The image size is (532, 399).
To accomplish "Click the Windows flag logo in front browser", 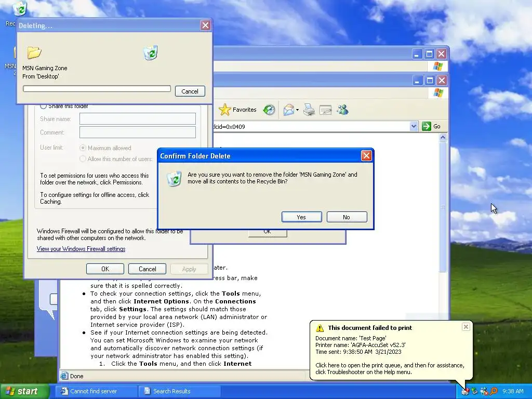I will 438,92.
